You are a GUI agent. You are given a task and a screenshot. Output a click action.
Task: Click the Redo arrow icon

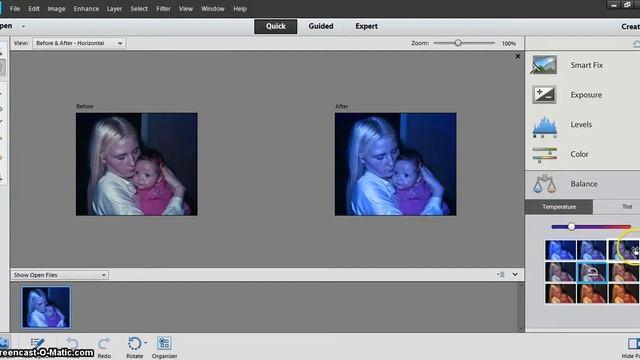click(x=104, y=344)
